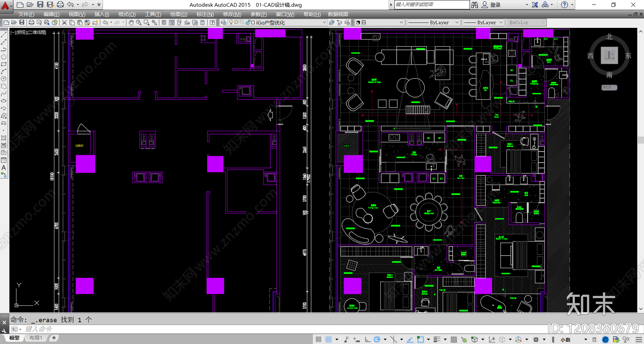Click the 上 top face of the ViewCube
Screen dimensions: 644x344
609,56
